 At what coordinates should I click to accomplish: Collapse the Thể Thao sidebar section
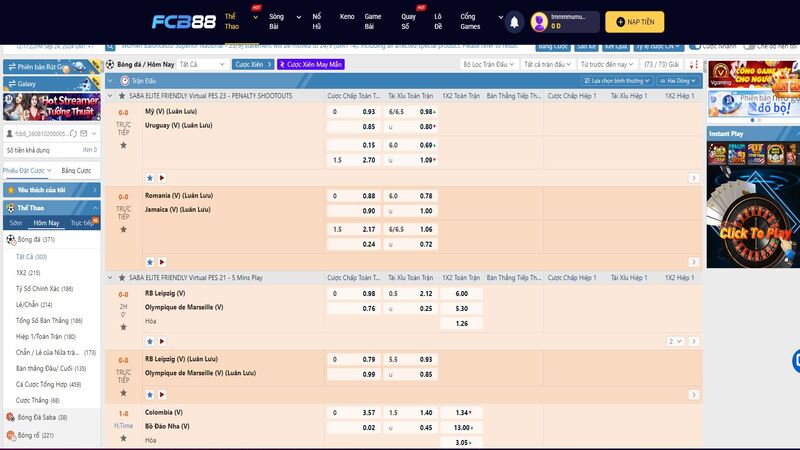point(95,208)
